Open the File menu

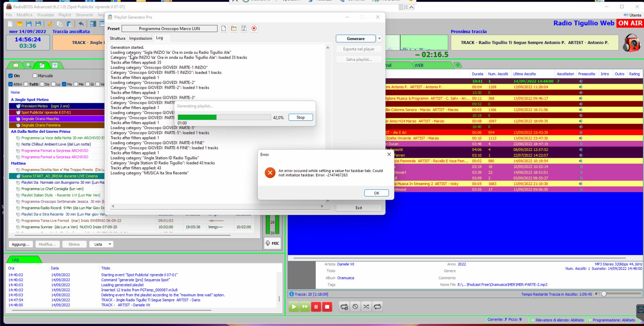[x=9, y=15]
